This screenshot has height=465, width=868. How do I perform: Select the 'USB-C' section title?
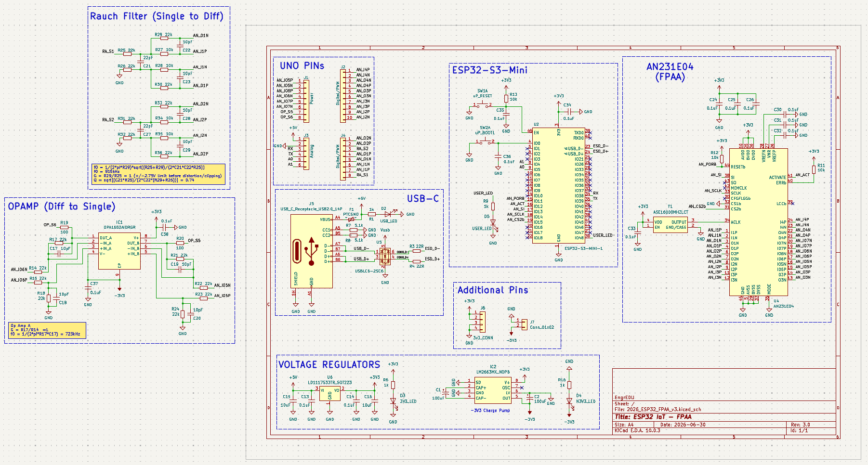pos(423,198)
